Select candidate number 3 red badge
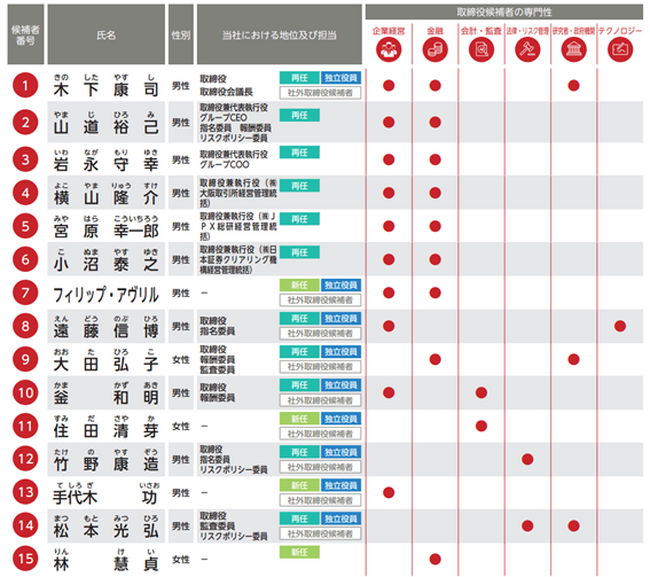650x577 pixels. (x=25, y=160)
